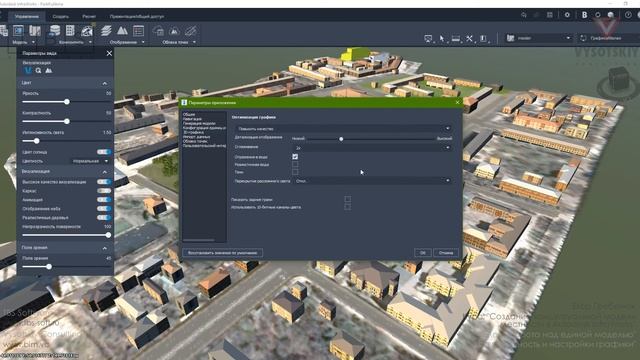Click Cancel (Отмена) in the options dialog

pos(446,253)
